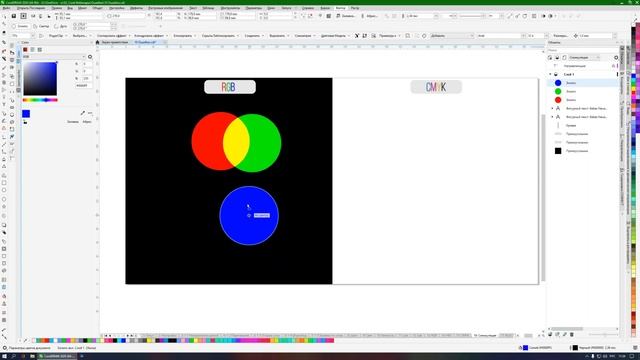Screen dimensions: 640x360
Task: Click the outline indicator in status bar
Action: pos(575,348)
